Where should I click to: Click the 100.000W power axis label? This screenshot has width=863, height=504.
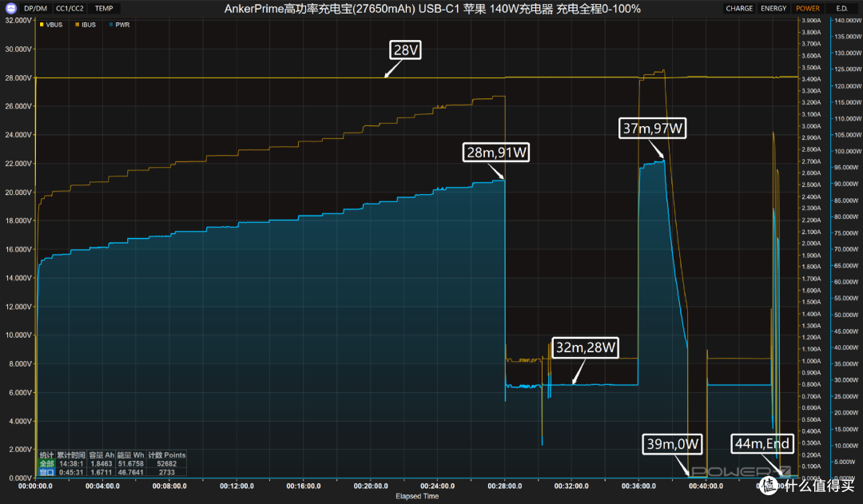pos(848,151)
